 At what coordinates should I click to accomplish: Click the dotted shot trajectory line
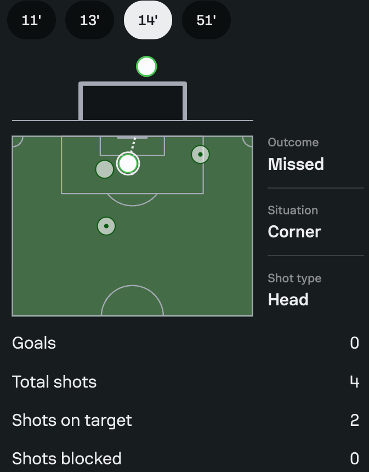[x=133, y=145]
